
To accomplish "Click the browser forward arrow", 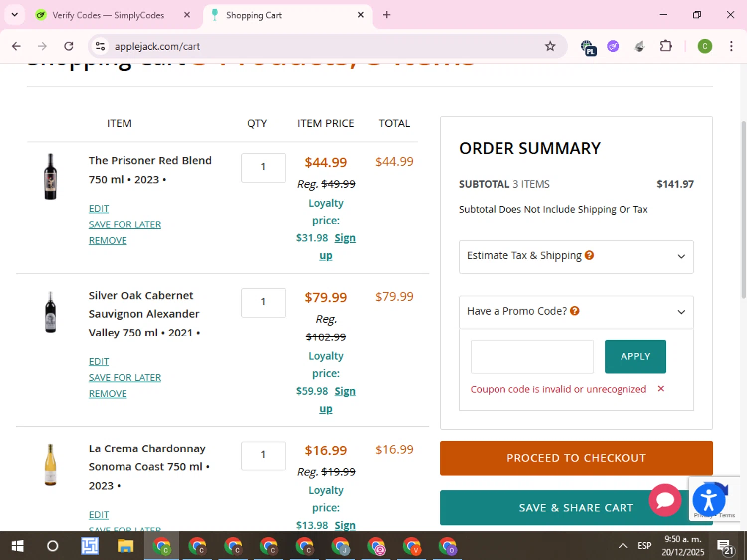I will tap(42, 46).
